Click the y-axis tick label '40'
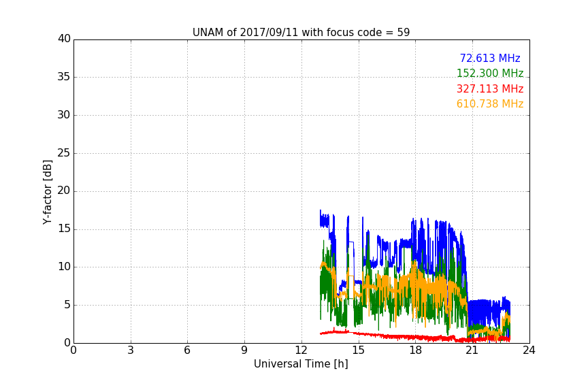 tap(64, 39)
